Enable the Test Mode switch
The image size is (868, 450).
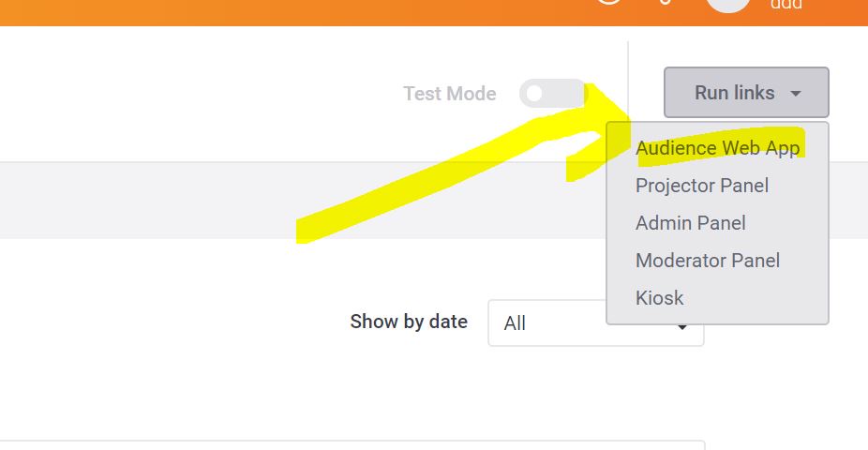click(x=551, y=94)
